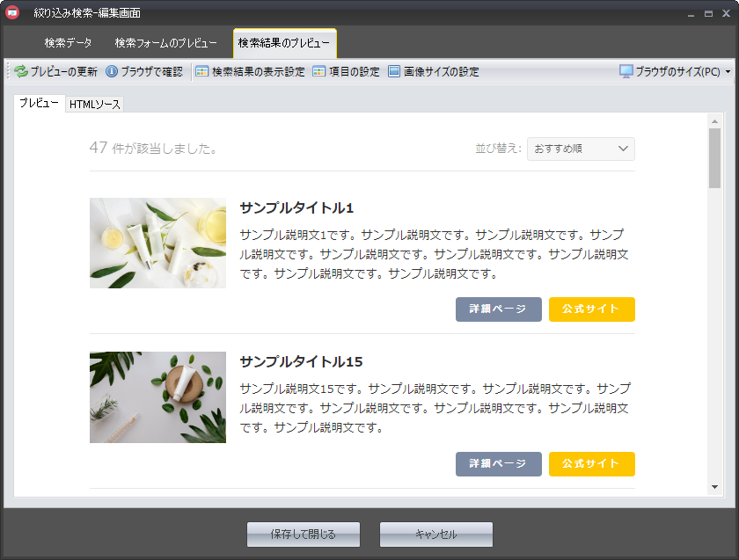Open the おすすめ順 sort dropdown
The width and height of the screenshot is (739, 560).
pos(581,149)
